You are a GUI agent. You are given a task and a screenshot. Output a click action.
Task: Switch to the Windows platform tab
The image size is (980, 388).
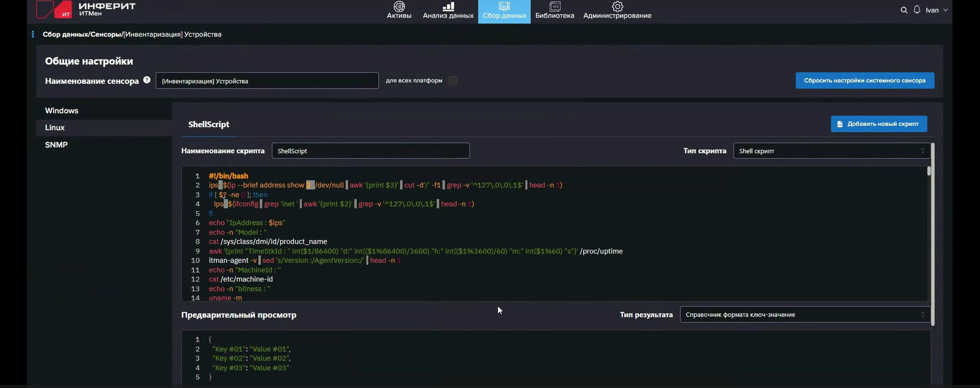pyautogui.click(x=62, y=111)
